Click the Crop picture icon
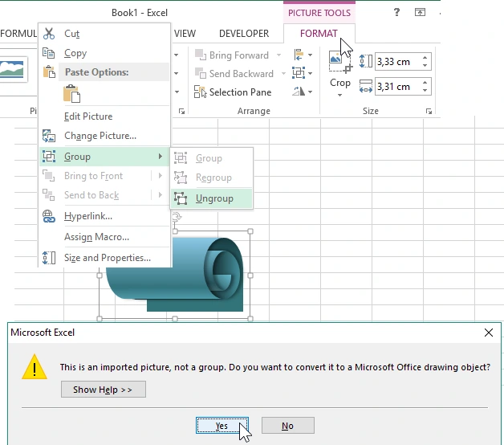The width and height of the screenshot is (504, 445). [339, 63]
